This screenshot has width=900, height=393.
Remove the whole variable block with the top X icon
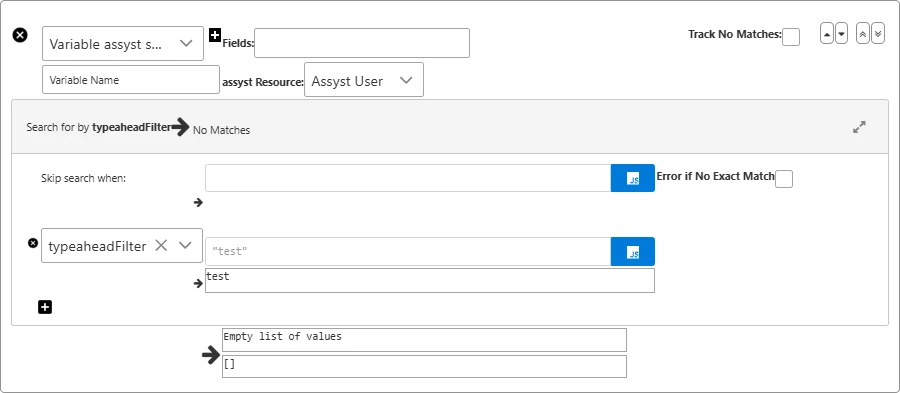20,36
